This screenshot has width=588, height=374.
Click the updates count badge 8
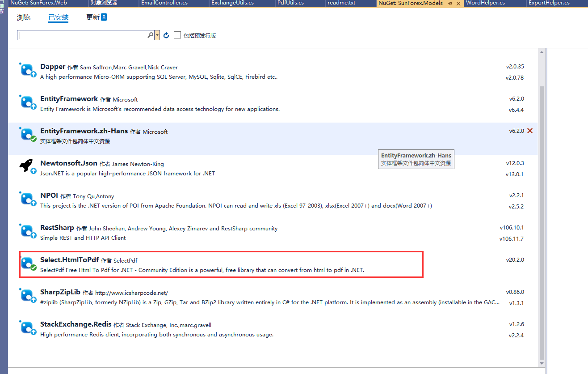point(104,17)
